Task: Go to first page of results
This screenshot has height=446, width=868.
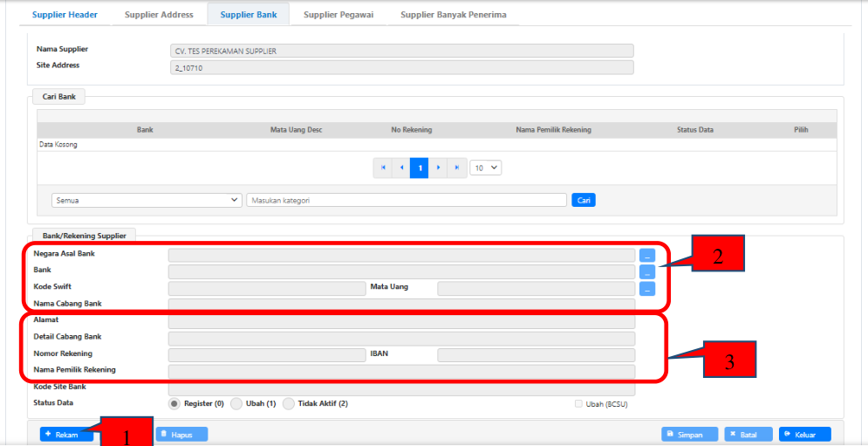Action: [x=382, y=168]
